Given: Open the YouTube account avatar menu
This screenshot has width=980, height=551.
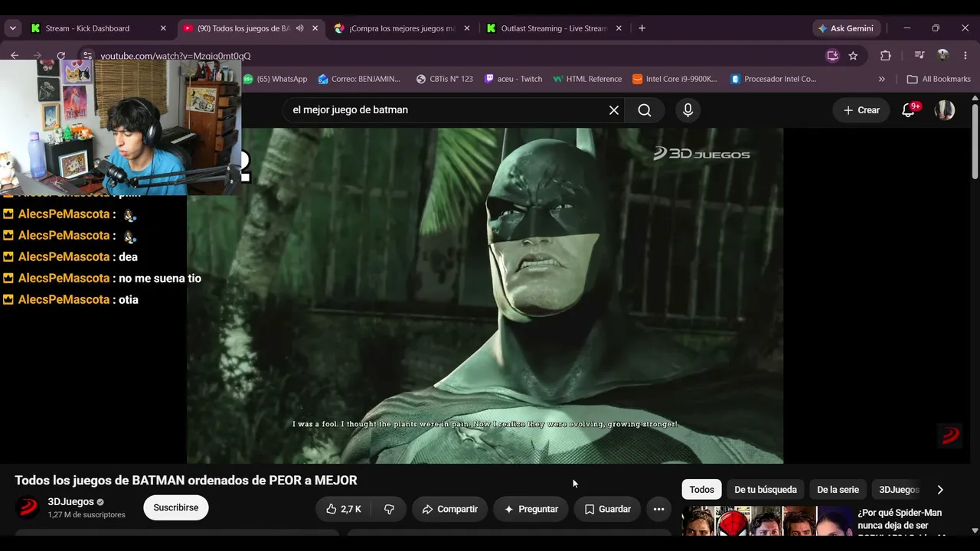Looking at the screenshot, I should click(945, 110).
